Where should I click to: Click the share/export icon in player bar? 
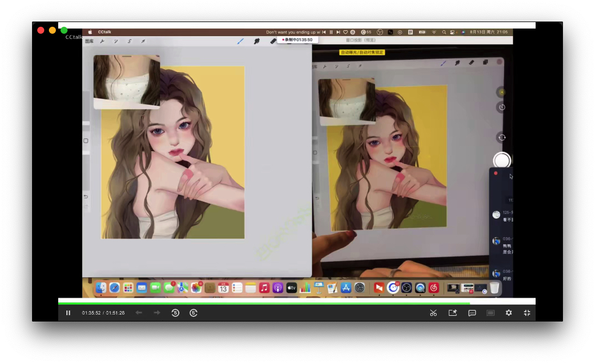pos(453,313)
